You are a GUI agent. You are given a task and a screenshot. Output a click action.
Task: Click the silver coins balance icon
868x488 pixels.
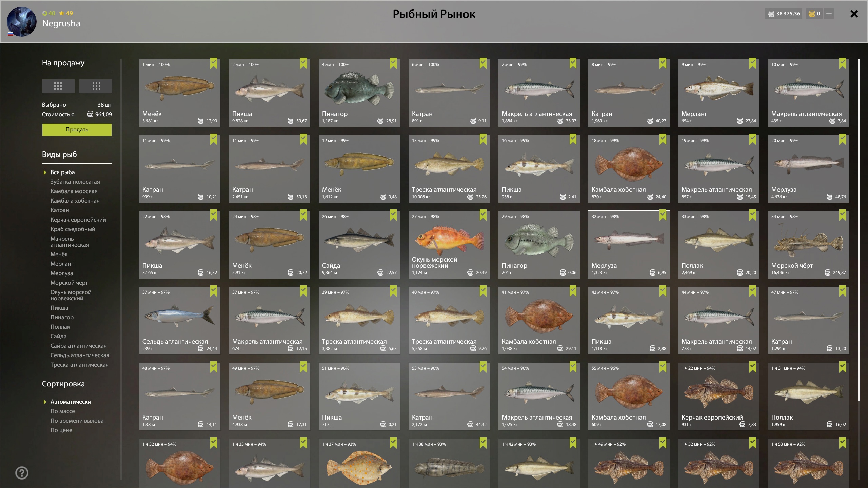(771, 14)
